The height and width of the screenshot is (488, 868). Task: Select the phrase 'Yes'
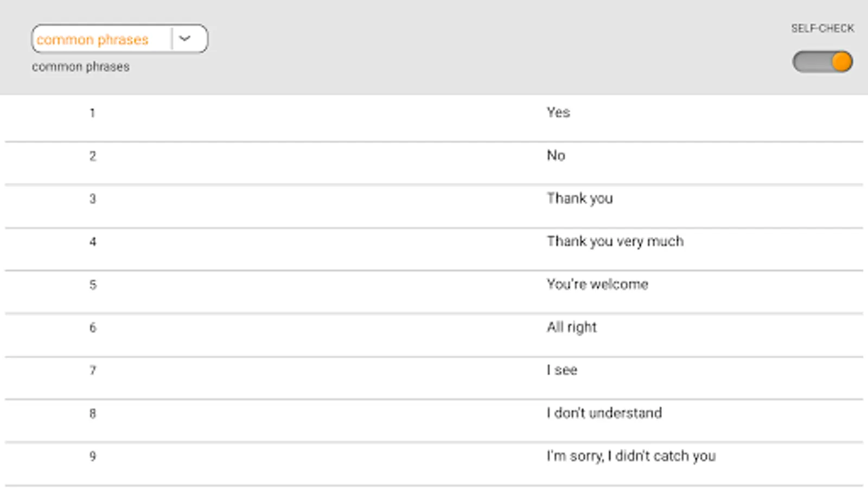pos(558,113)
